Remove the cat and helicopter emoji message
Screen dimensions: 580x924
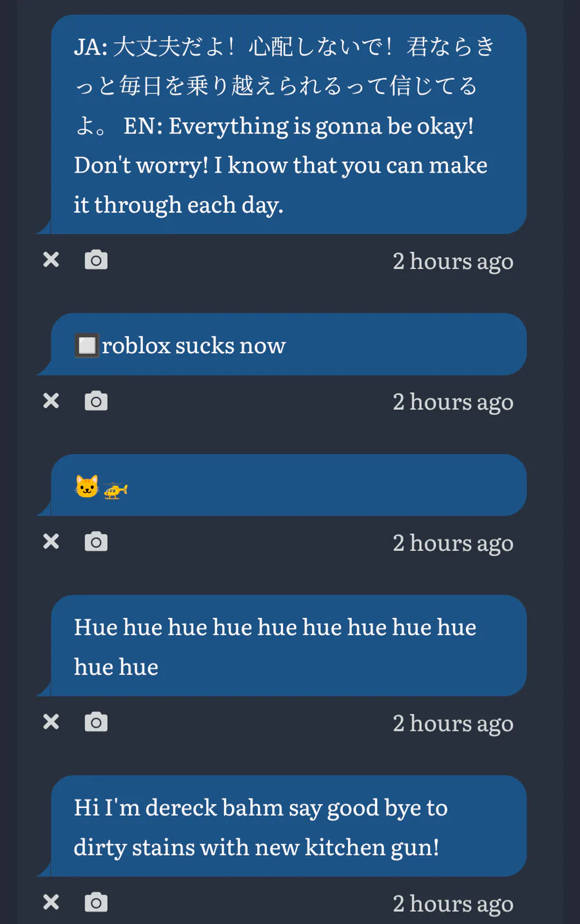(x=51, y=541)
